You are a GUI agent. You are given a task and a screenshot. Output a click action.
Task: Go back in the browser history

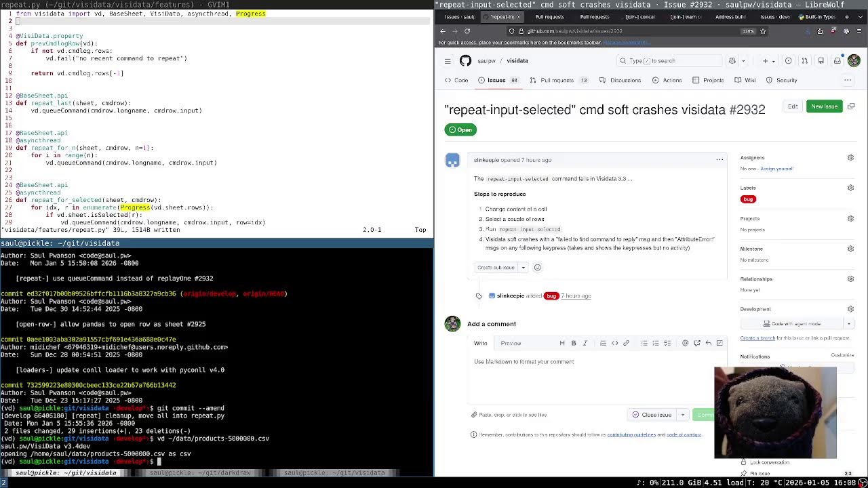pos(443,31)
